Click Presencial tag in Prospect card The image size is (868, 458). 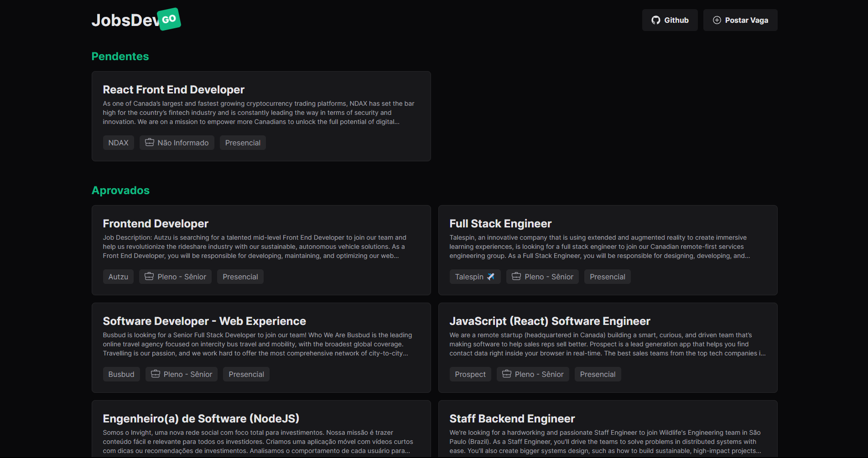coord(598,374)
